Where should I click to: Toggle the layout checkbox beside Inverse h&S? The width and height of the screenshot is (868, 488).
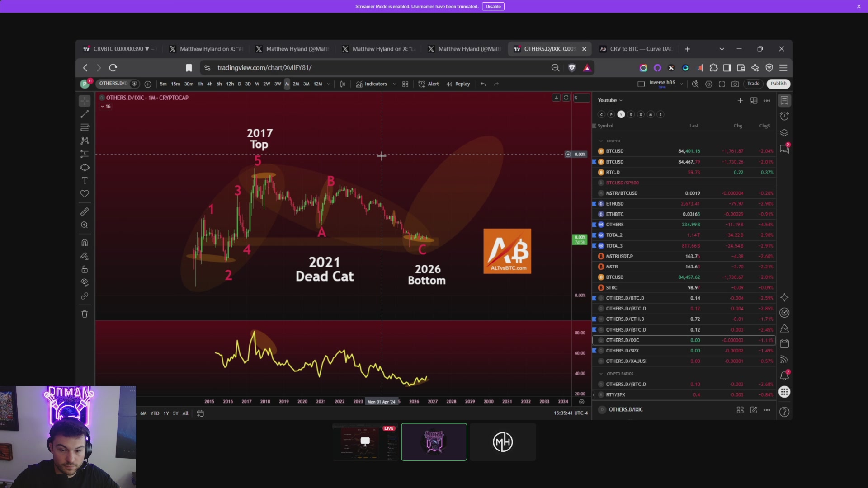[x=641, y=84]
